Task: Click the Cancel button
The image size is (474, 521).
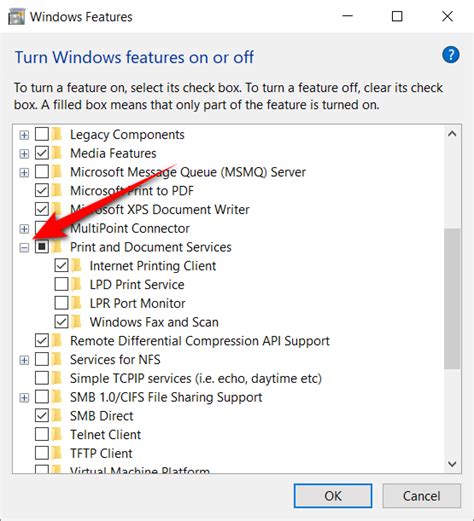Action: pos(422,496)
